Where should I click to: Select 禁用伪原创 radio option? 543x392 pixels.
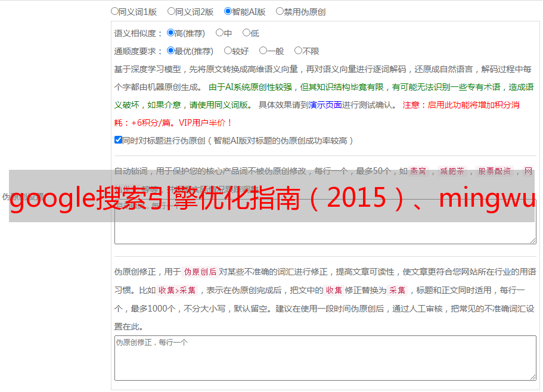pos(280,11)
